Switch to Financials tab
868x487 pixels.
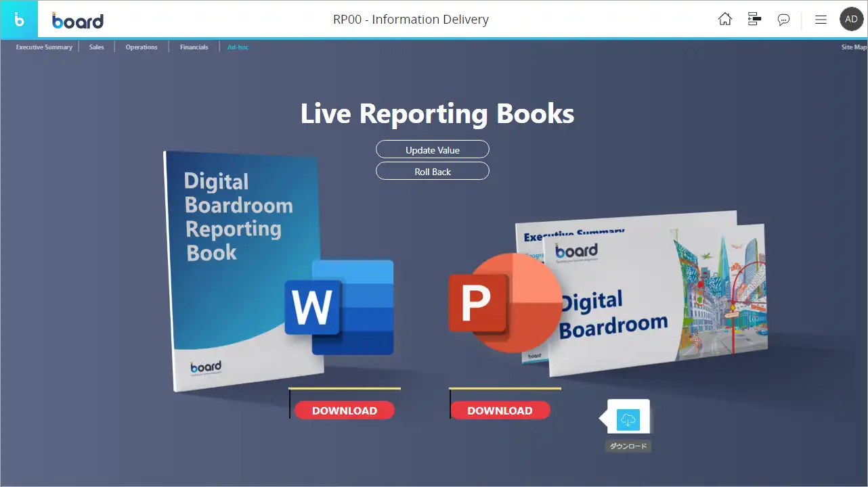click(x=194, y=47)
